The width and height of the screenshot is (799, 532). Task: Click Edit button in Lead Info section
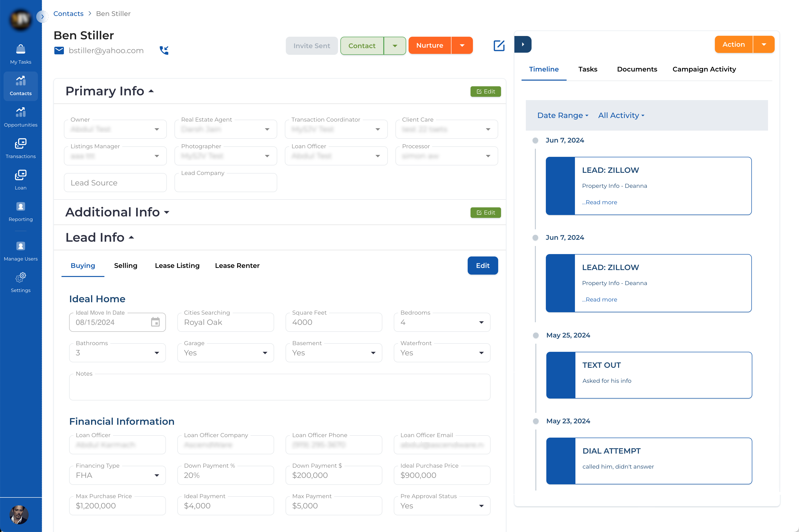click(483, 266)
